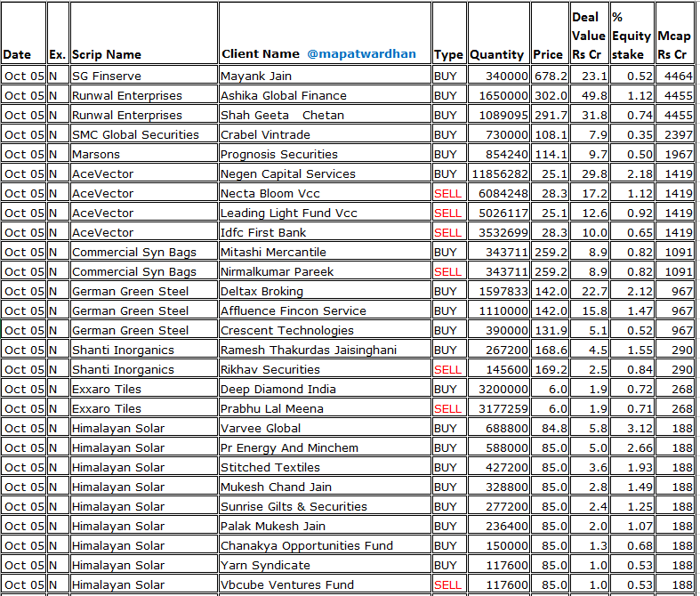
Task: Select Yarn Syndicate client cell
Action: point(325,566)
